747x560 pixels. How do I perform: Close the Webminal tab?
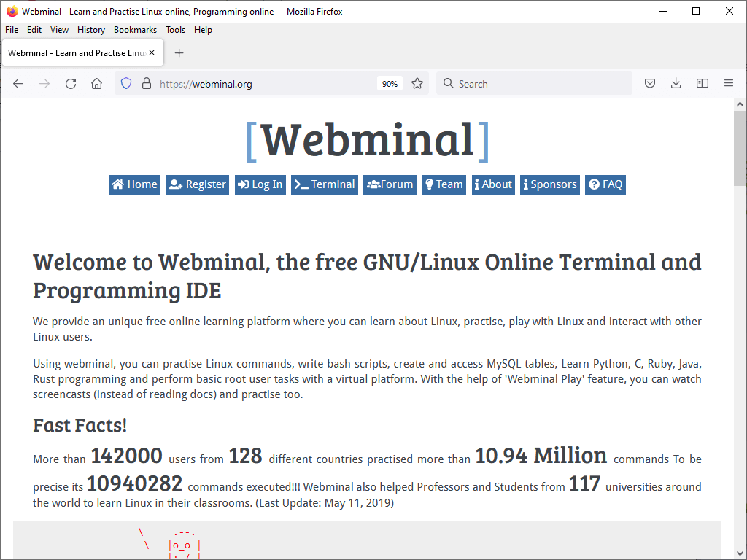(152, 52)
